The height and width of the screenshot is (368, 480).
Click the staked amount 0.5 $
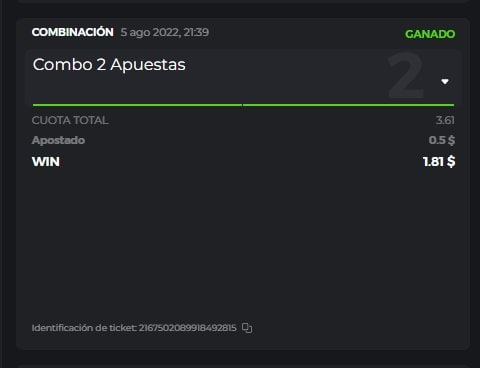(442, 140)
